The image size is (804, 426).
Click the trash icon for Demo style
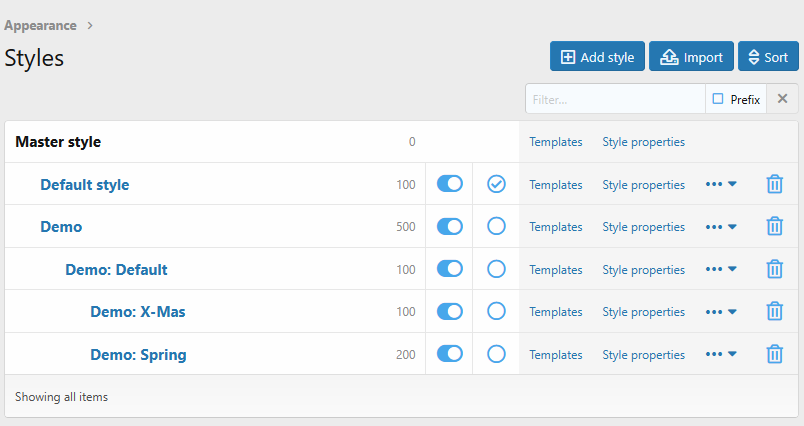[774, 227]
